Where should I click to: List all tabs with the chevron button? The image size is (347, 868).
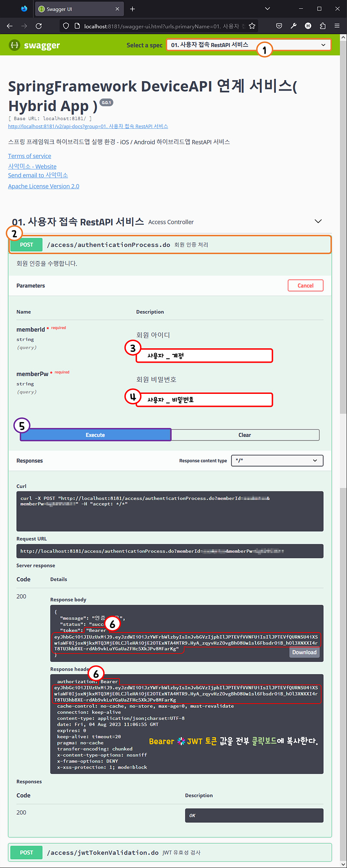coord(267,9)
